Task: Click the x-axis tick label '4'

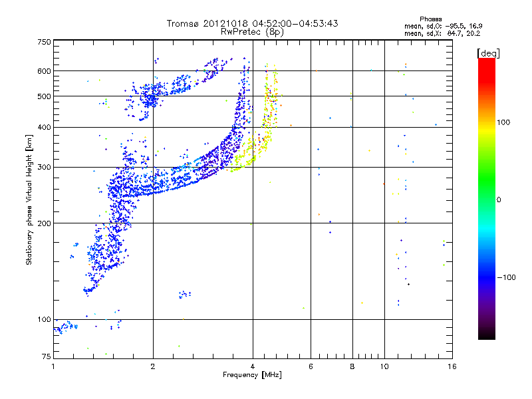Action: [x=253, y=366]
